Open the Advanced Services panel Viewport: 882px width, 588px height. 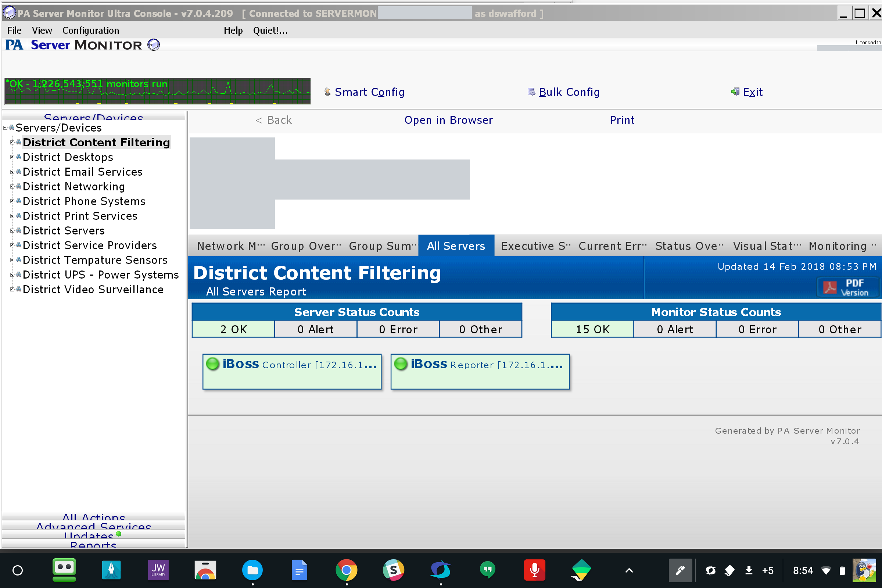[93, 525]
